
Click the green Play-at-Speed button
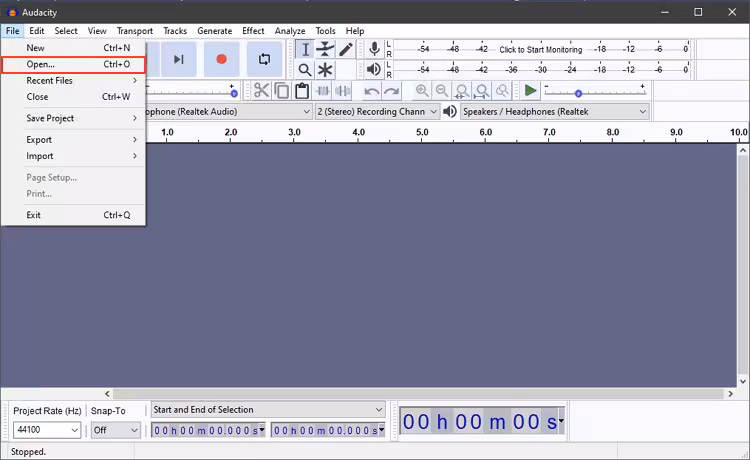[530, 90]
